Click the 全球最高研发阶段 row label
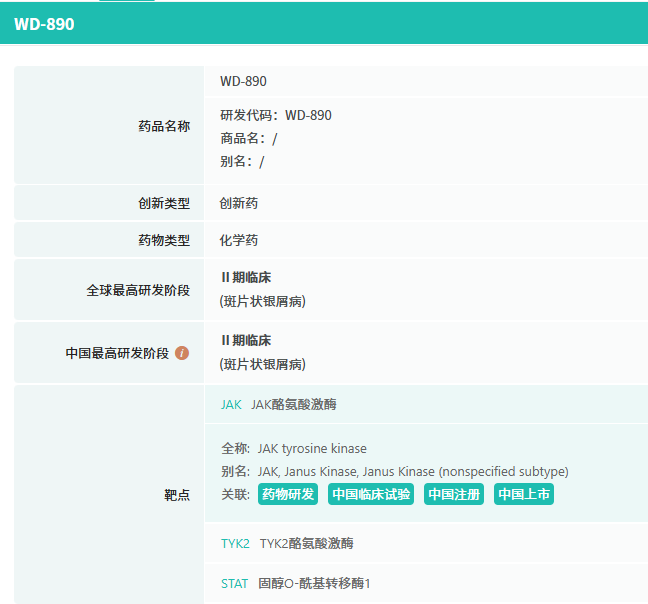Image resolution: width=648 pixels, height=604 pixels. tap(138, 290)
